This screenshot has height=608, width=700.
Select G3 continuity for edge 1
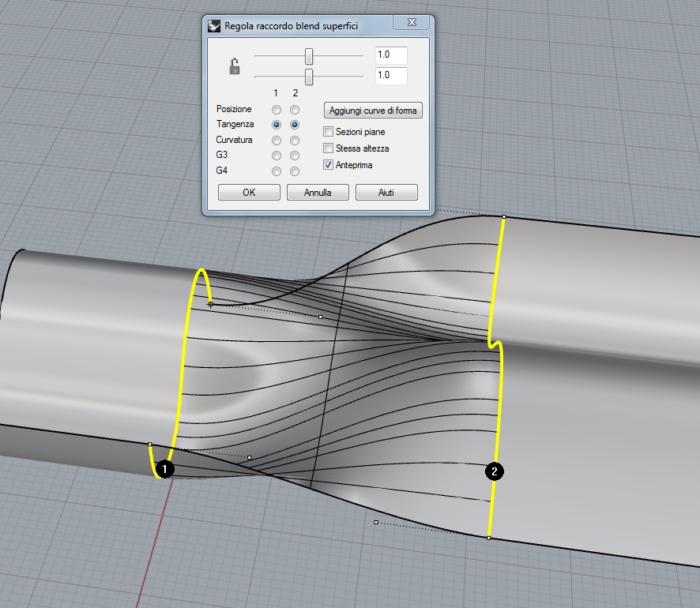[277, 156]
